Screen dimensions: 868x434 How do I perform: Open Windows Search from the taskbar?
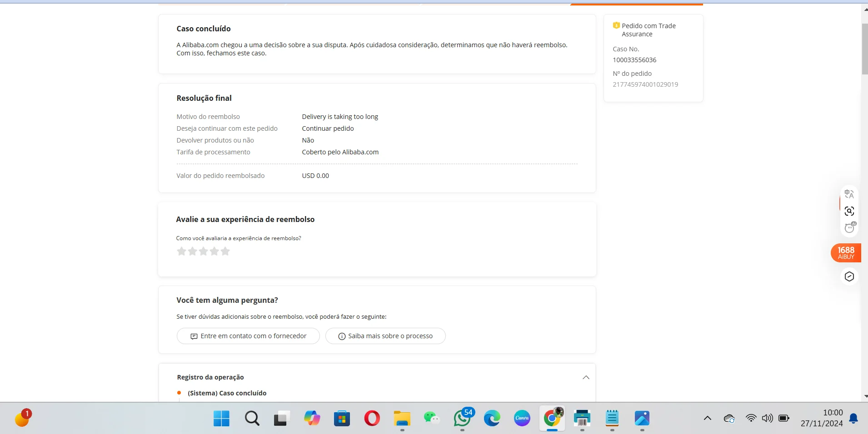click(252, 418)
